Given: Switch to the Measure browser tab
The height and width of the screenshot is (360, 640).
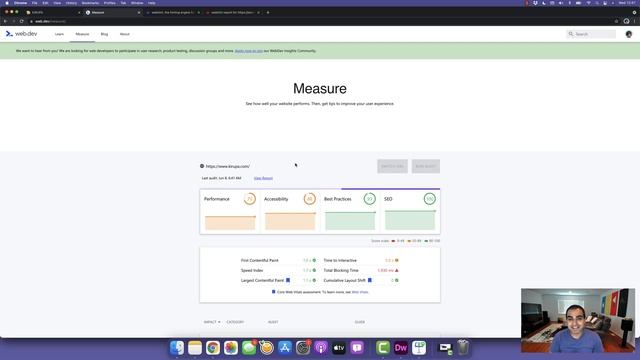Looking at the screenshot, I should click(x=112, y=13).
